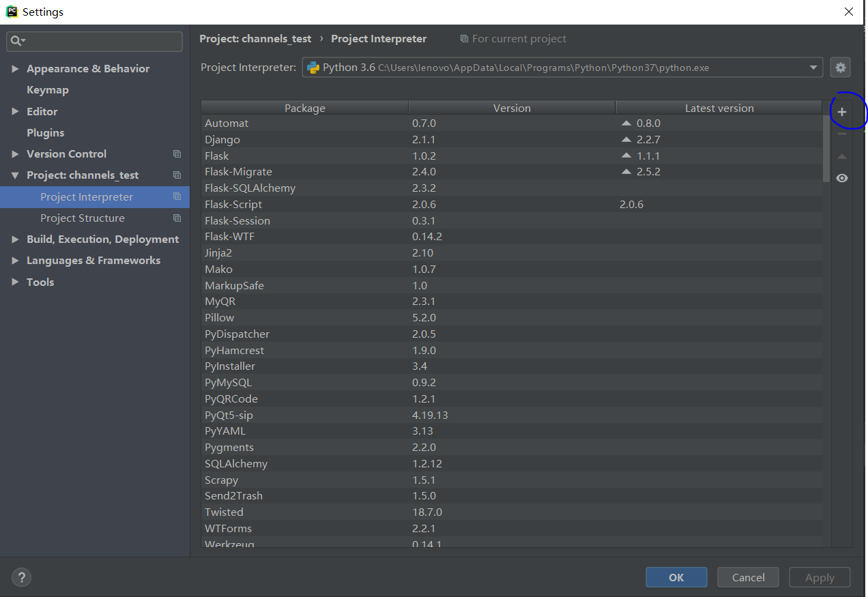The height and width of the screenshot is (597, 868).
Task: Open the Keymap settings page
Action: 48,90
